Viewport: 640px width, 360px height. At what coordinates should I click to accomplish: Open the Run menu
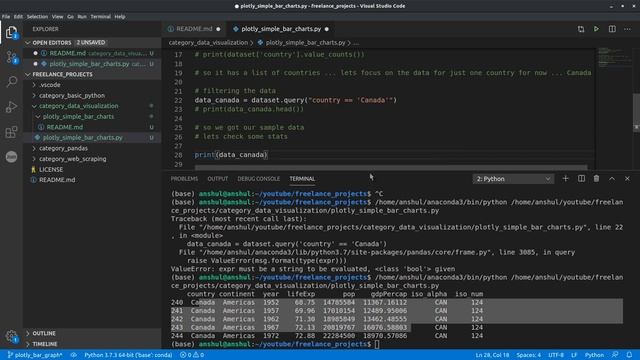point(82,17)
